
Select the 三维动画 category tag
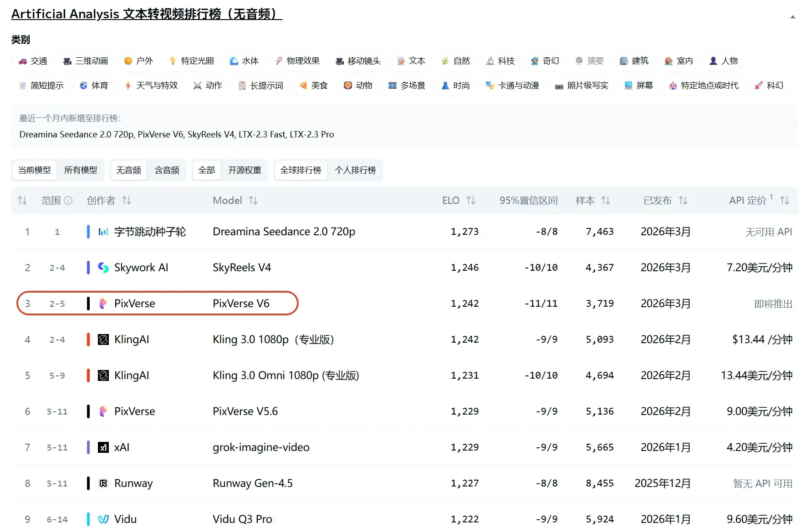pos(86,61)
